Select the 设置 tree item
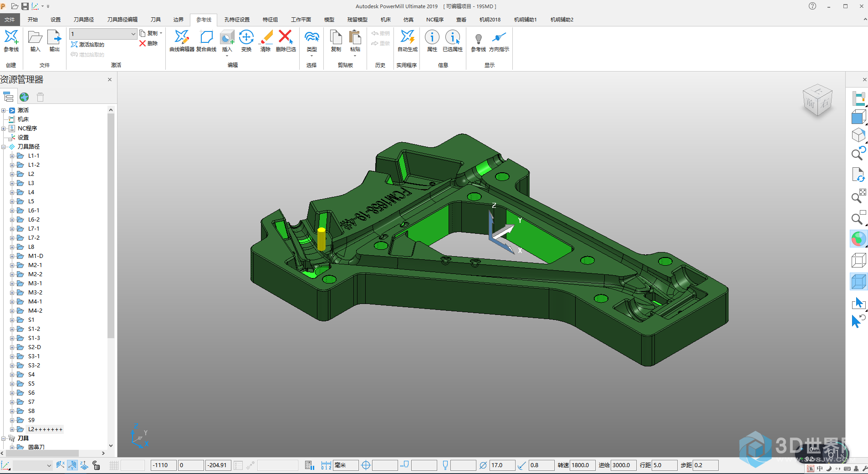Viewport: 868px width, 474px height. (x=23, y=138)
